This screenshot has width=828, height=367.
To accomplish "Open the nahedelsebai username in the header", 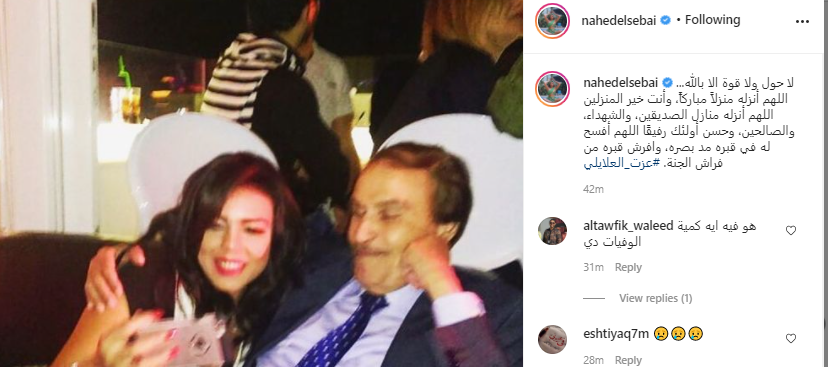I will pos(620,20).
